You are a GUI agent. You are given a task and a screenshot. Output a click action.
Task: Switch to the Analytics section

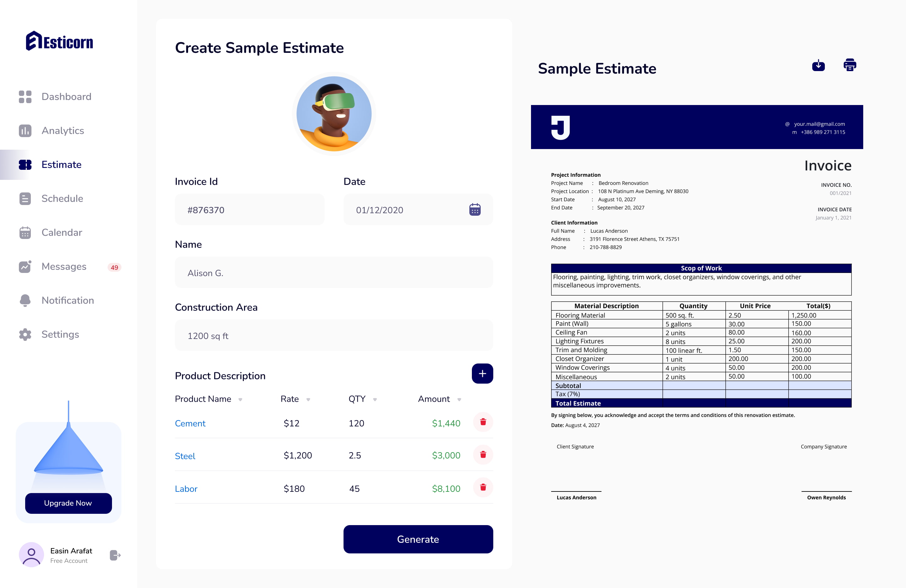(63, 130)
